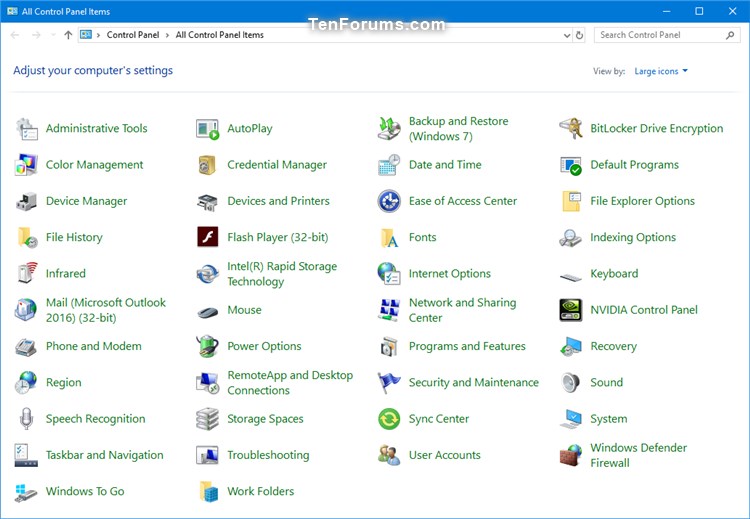Image resolution: width=750 pixels, height=519 pixels.
Task: Click the Programs and Features icon
Action: [389, 346]
